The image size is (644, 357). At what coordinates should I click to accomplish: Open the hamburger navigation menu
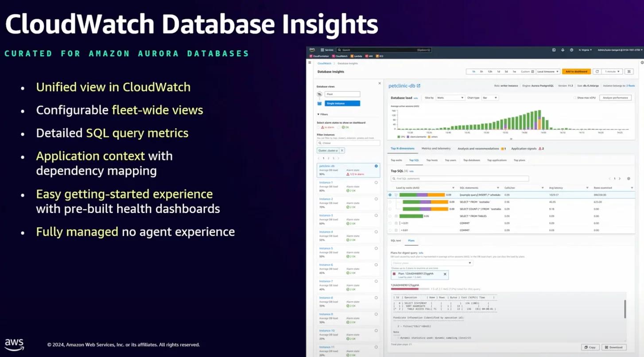point(310,63)
